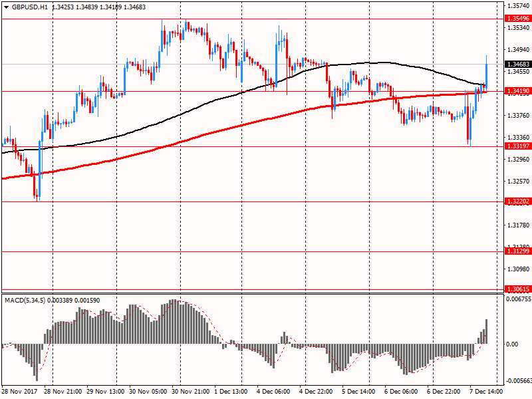Screen dimensions: 532x399
Task: Click the 5 Dec 14:00 time label
Action: point(358,392)
